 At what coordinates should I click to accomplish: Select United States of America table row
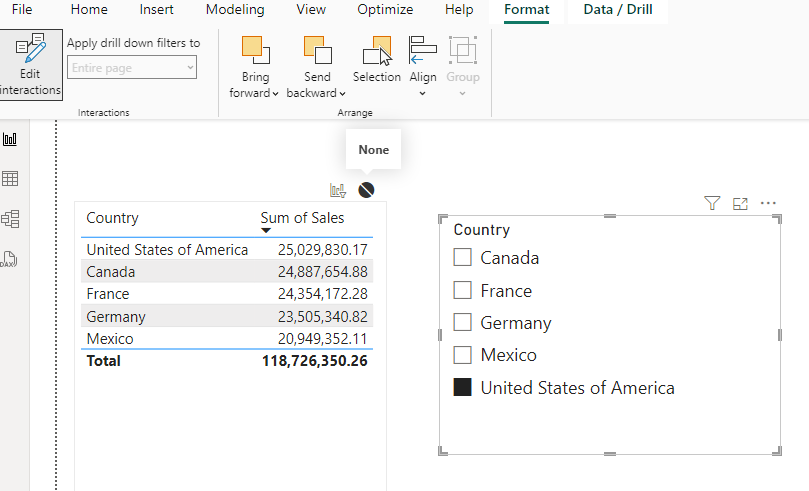[227, 250]
